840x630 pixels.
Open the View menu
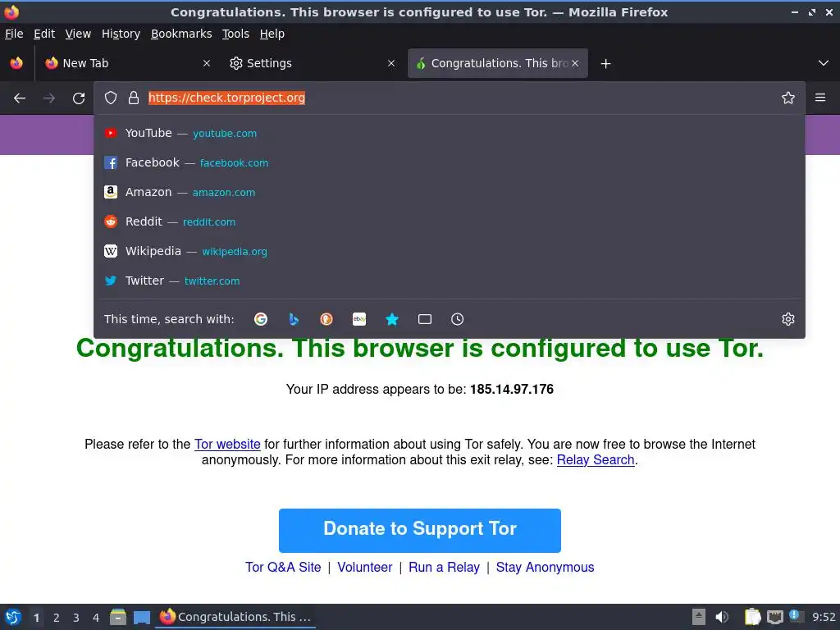tap(78, 34)
